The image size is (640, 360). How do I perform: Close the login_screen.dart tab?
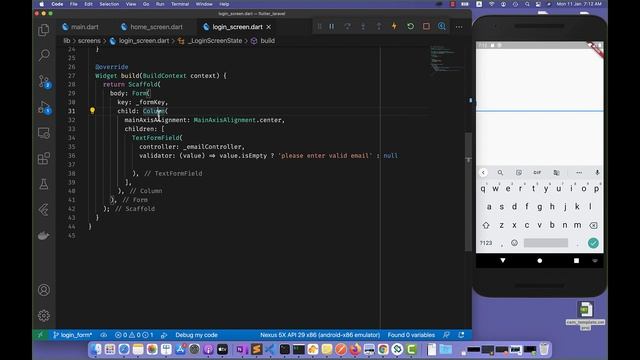[269, 27]
